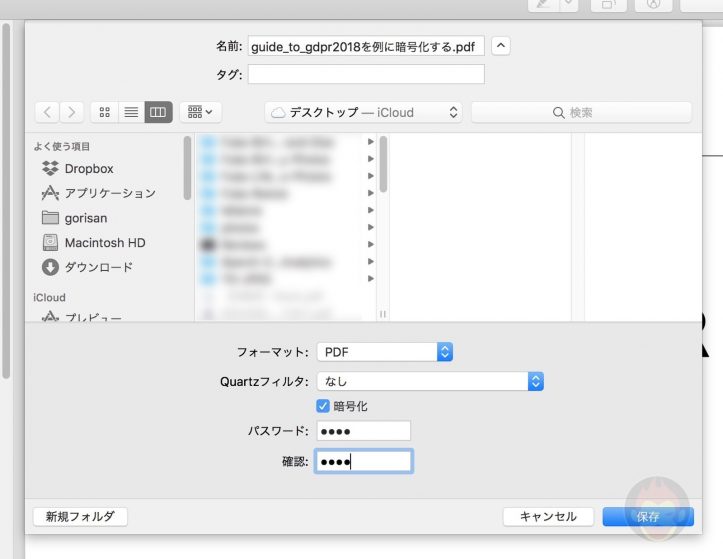Open the group-by arrangement dropdown
723x559 pixels.
[x=200, y=112]
